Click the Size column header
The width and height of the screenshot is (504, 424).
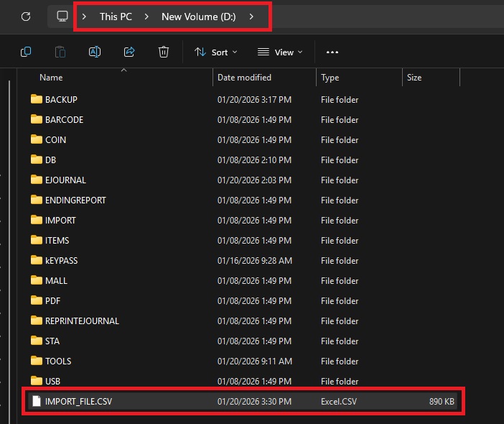pos(414,78)
